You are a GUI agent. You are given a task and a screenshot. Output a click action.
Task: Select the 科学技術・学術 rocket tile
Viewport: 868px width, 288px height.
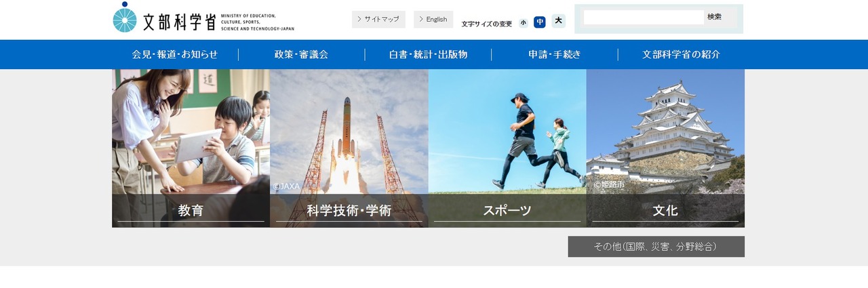point(349,148)
